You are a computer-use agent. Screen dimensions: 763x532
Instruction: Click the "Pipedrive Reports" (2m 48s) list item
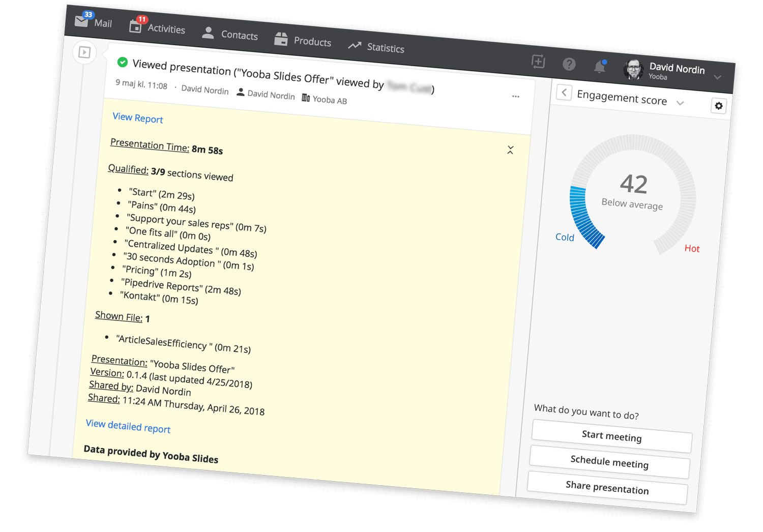181,286
